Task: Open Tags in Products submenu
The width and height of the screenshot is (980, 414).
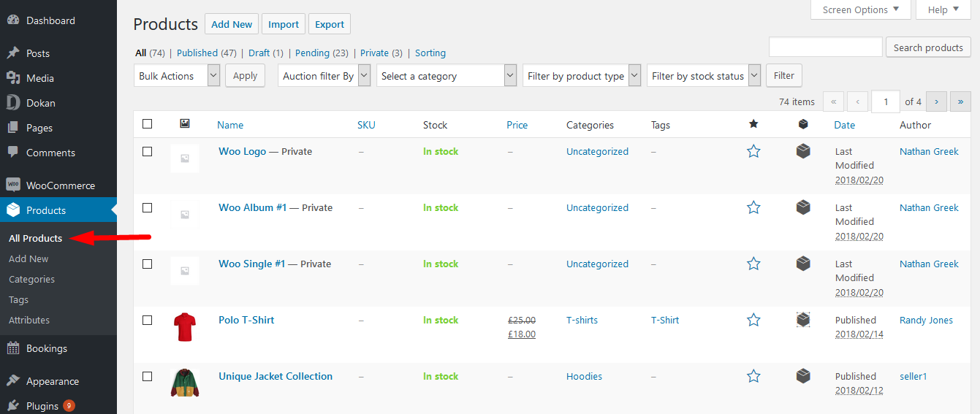Action: pyautogui.click(x=18, y=299)
